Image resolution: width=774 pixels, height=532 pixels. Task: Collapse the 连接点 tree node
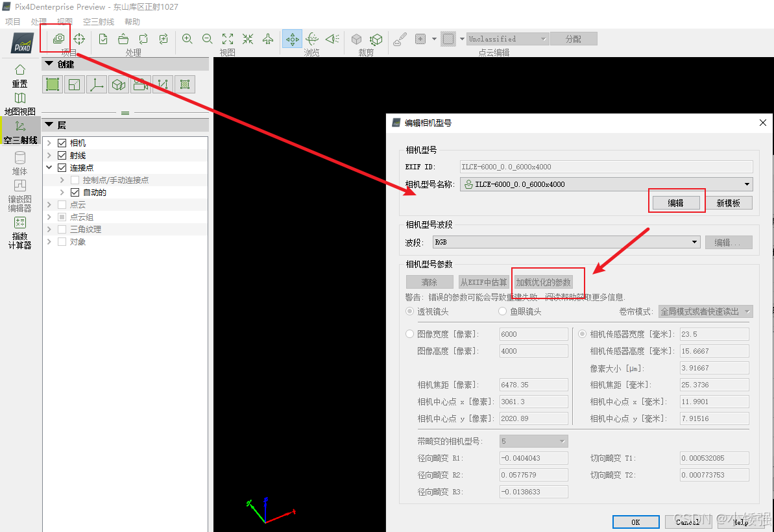[49, 168]
